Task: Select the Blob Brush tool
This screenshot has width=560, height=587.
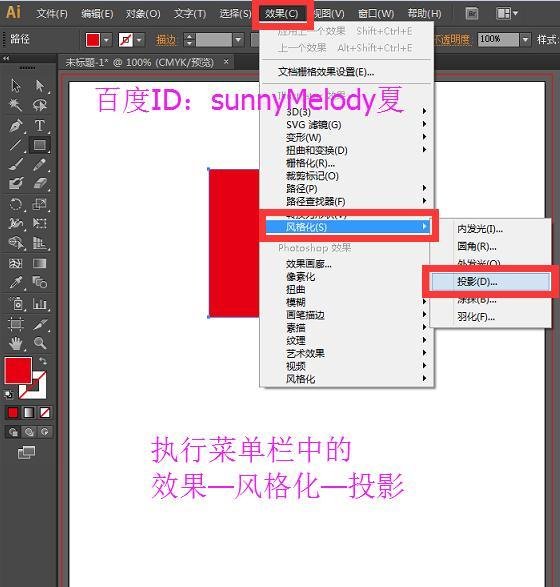Action: pyautogui.click(x=16, y=183)
